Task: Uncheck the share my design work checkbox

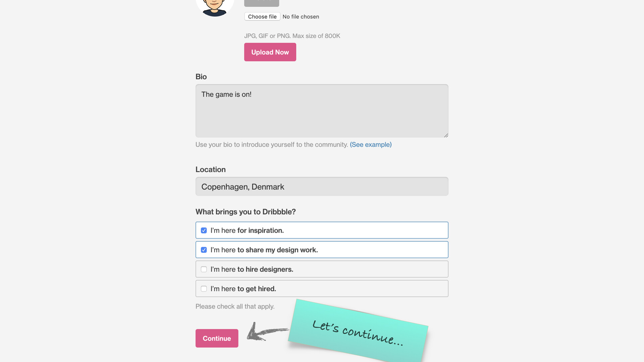Action: click(x=204, y=250)
